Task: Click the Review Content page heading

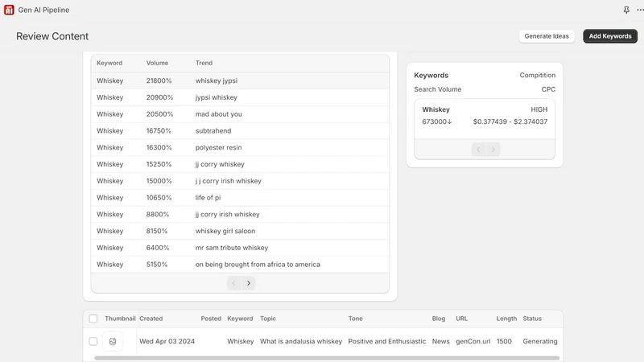Action: (x=52, y=36)
